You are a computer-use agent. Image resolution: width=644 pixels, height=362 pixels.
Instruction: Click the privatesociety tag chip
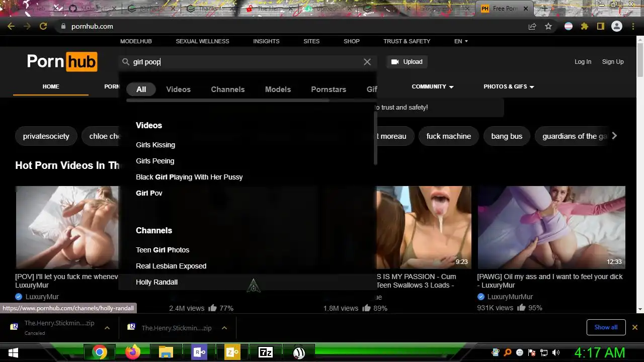46,136
